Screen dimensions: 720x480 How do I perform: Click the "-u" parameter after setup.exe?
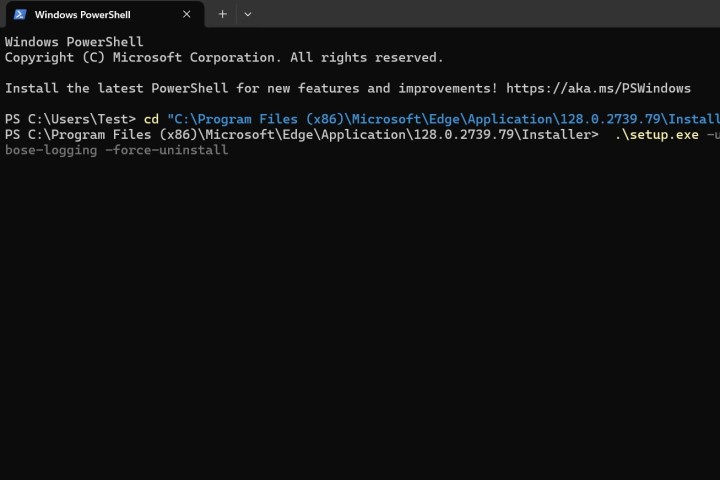711,134
